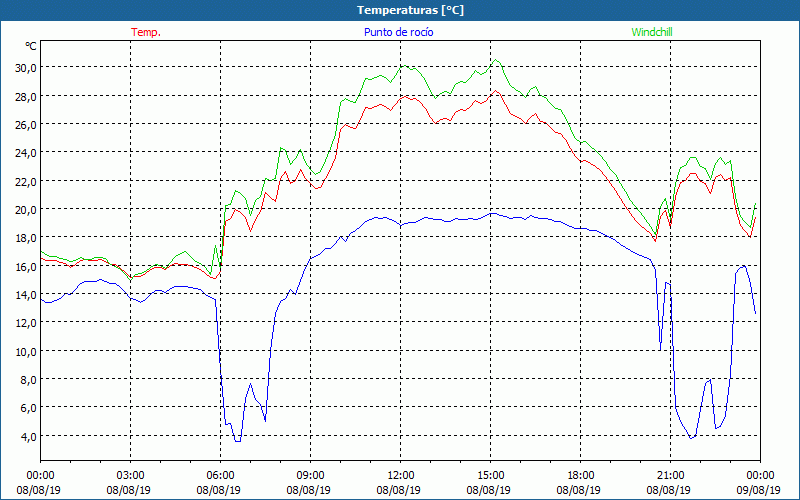This screenshot has height=500, width=800.
Task: Click the 4,0 y-axis value
Action: 28,436
